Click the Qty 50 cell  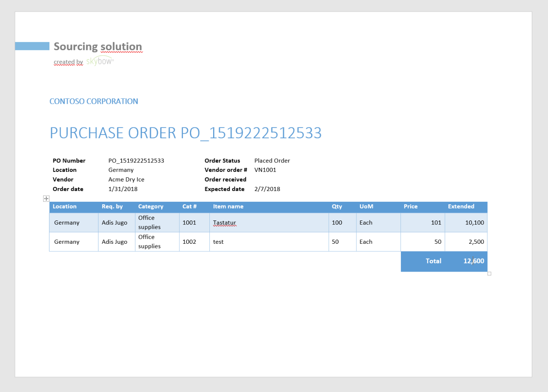(x=335, y=242)
